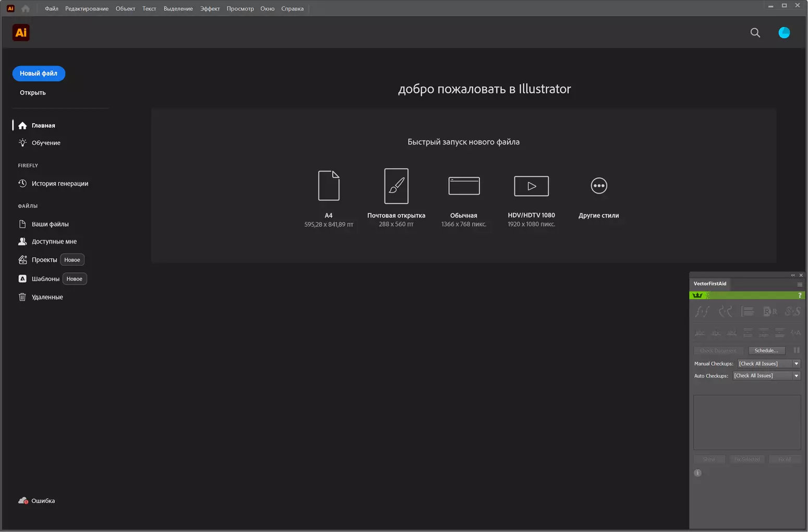Click the Новое badge next to Проекты

(72, 260)
